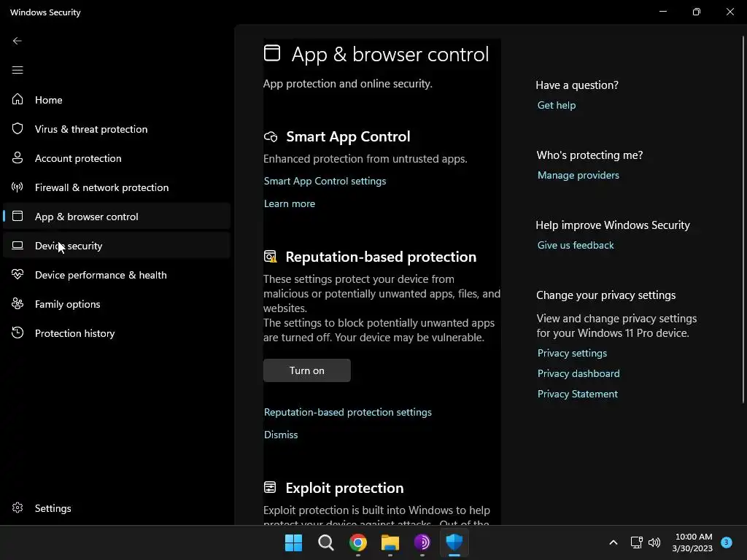Select App & browser control sidebar item

tap(117, 216)
